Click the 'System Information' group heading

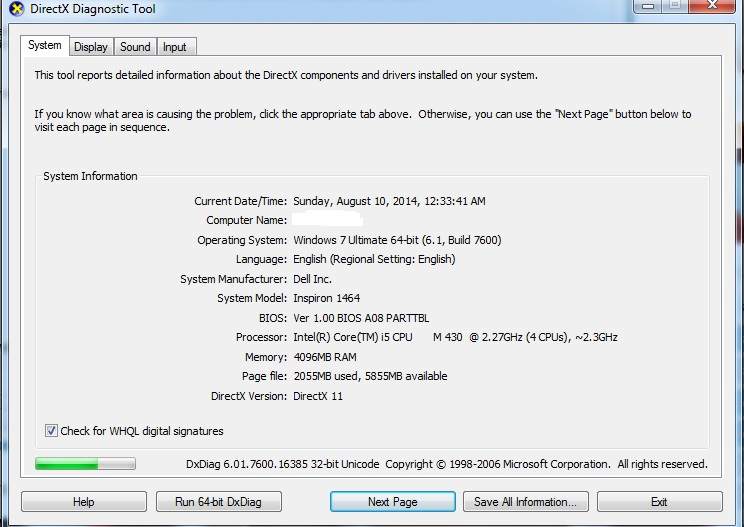pyautogui.click(x=90, y=176)
